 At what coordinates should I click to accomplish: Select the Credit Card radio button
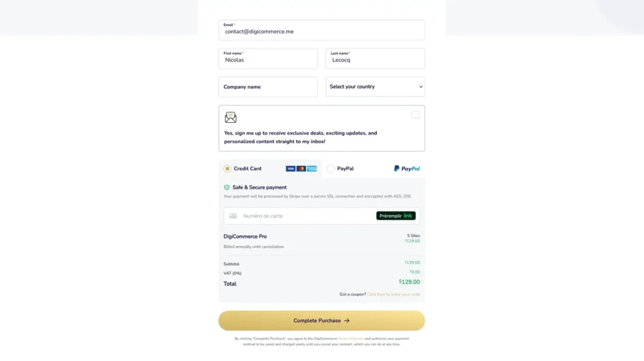tap(227, 169)
